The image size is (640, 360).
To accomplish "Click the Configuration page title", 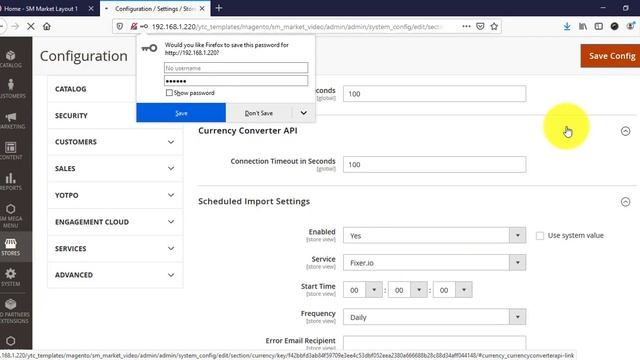I will [84, 56].
